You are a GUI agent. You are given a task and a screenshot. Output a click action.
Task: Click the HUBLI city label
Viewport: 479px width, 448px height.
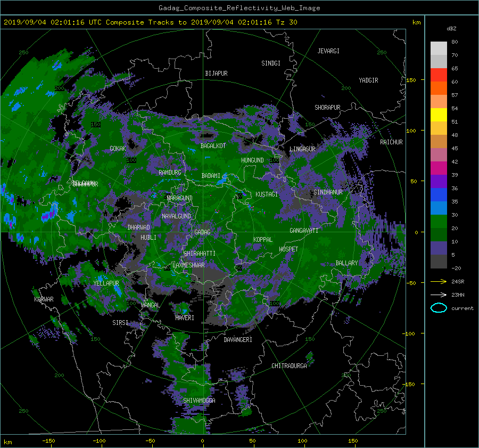pos(148,238)
